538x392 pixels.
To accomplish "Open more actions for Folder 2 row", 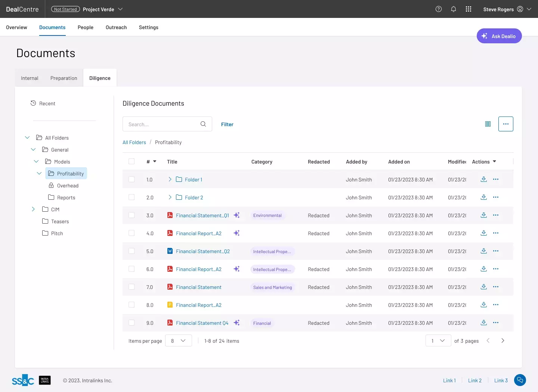I will click(x=496, y=197).
